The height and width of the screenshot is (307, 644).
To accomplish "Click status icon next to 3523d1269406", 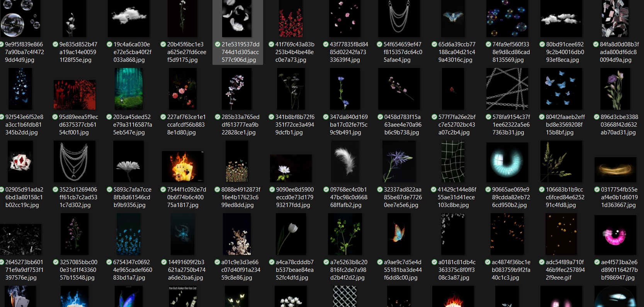I will tap(56, 190).
